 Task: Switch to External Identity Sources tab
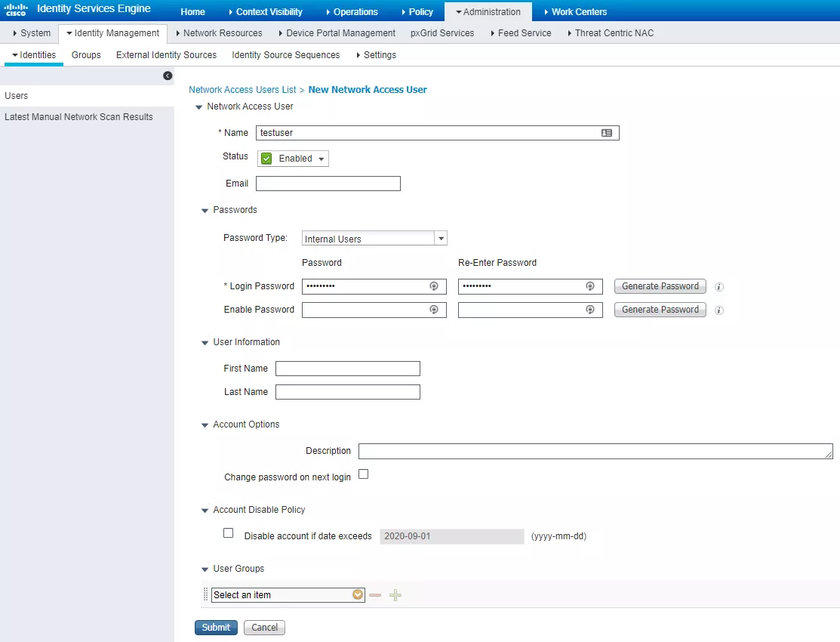(166, 55)
